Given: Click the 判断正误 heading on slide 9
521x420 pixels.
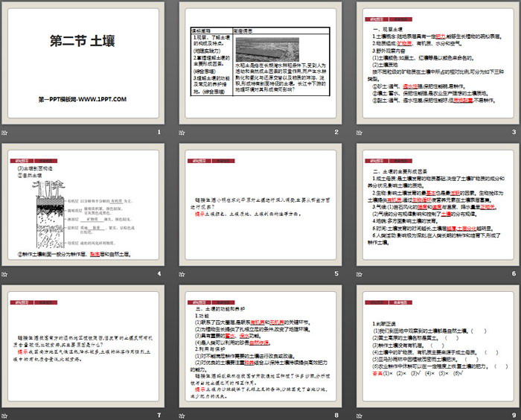Looking at the screenshot, I should pyautogui.click(x=384, y=323).
